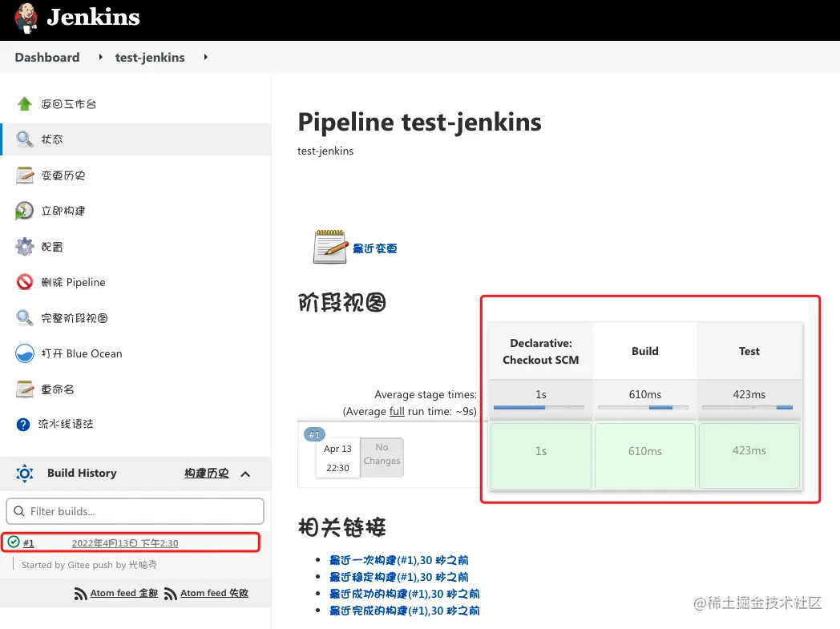This screenshot has height=629, width=840.
Task: Click the build-now clock icon
Action: pos(25,211)
